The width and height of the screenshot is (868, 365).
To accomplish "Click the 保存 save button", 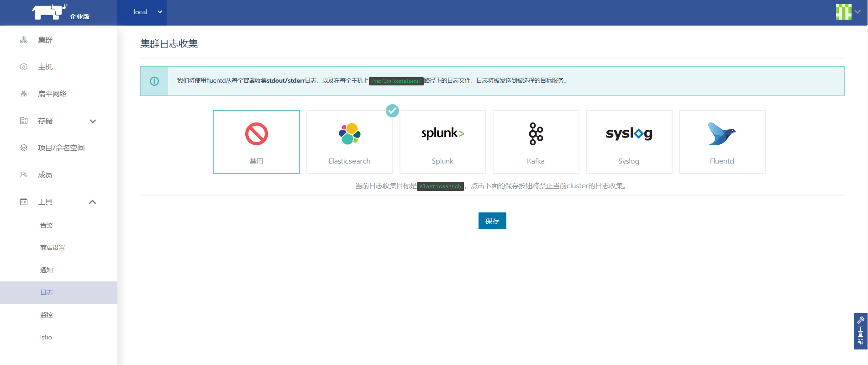I will click(492, 221).
